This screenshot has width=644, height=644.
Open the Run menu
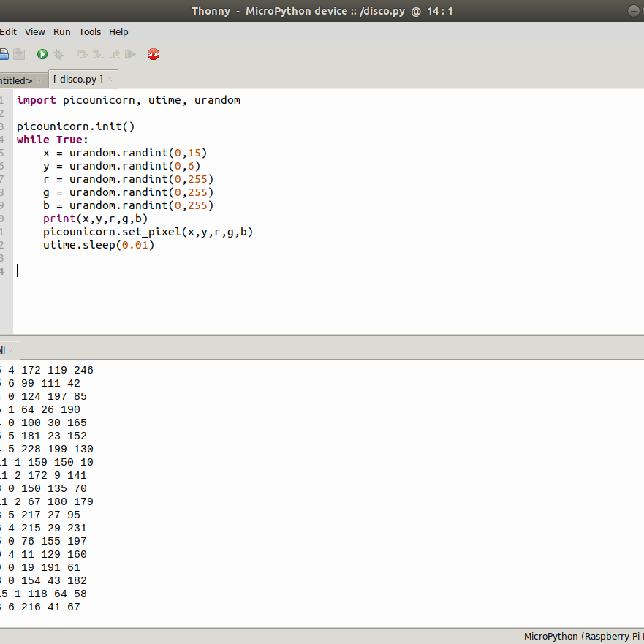tap(62, 32)
